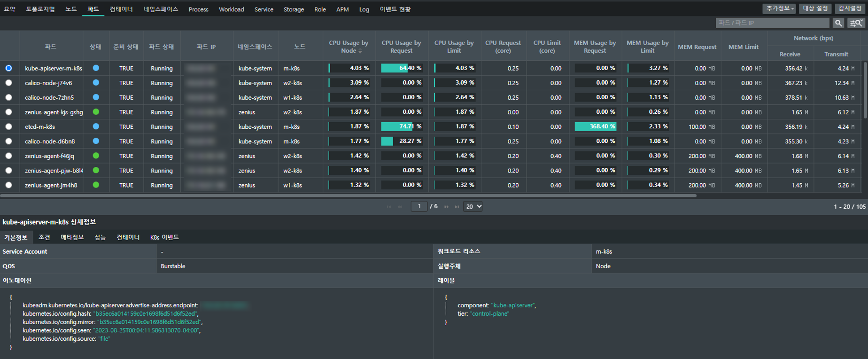Image resolution: width=868 pixels, height=359 pixels.
Task: Open the 토폴로지맵 tab
Action: tap(40, 9)
